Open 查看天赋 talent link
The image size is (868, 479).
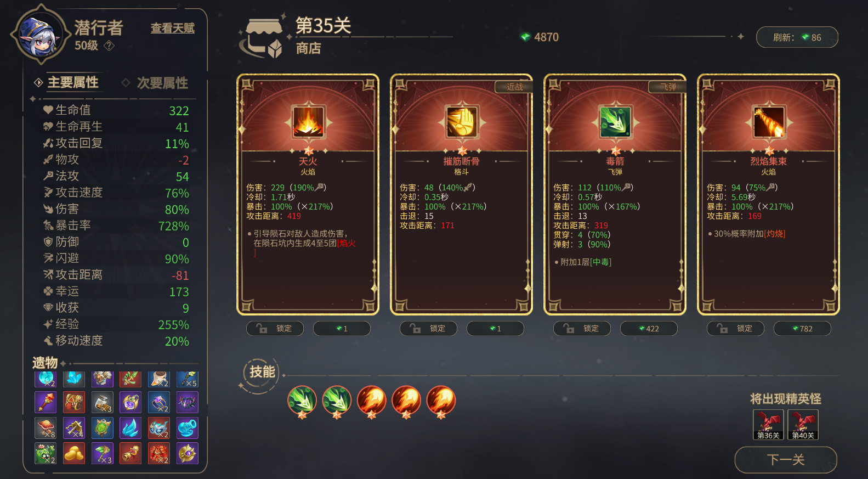[173, 28]
